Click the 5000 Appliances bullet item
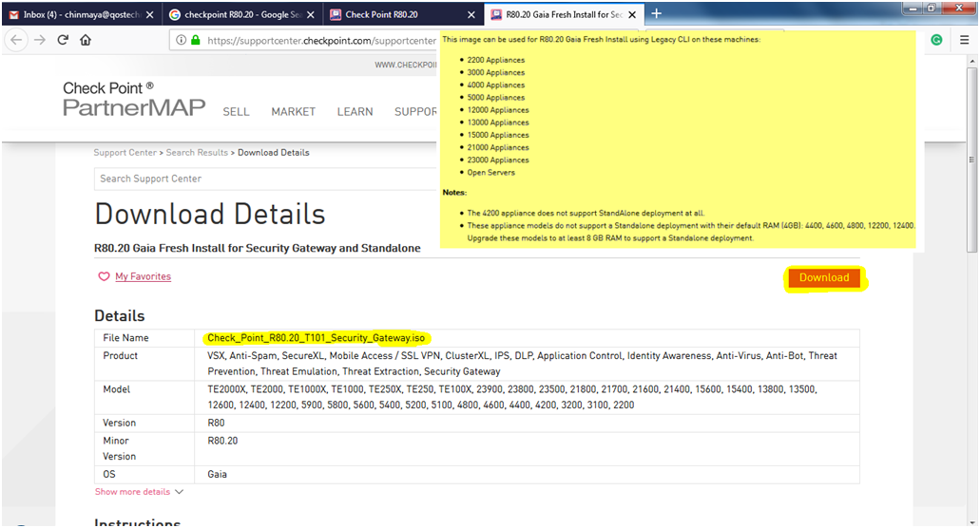This screenshot has height=528, width=980. click(x=496, y=98)
